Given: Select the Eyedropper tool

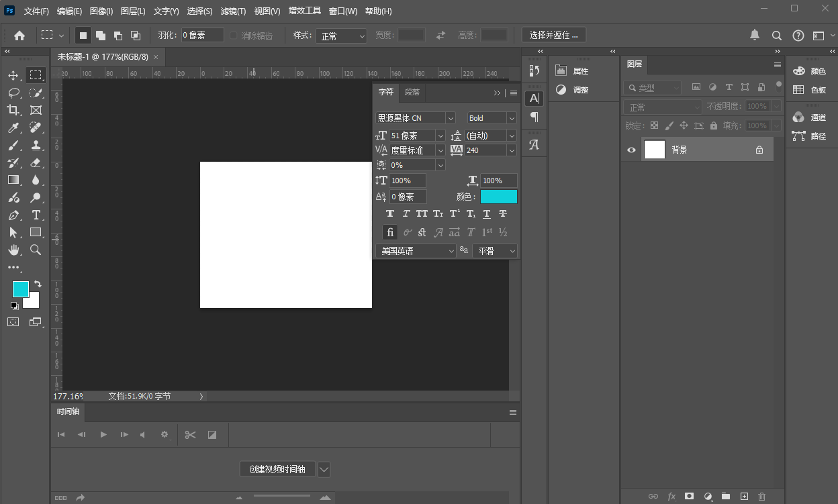Looking at the screenshot, I should [13, 128].
